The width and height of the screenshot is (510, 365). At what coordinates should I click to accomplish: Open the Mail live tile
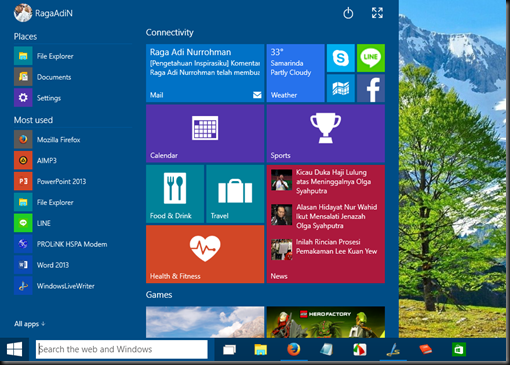pos(205,73)
